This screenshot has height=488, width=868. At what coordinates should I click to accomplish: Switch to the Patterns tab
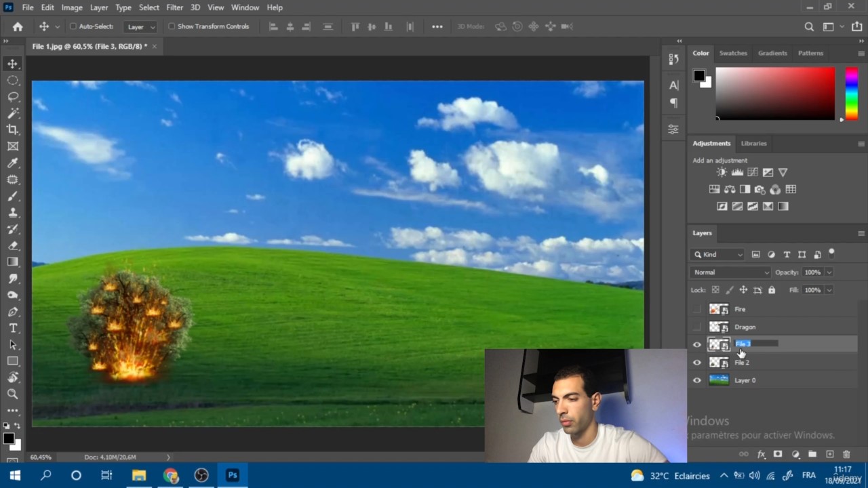(810, 53)
